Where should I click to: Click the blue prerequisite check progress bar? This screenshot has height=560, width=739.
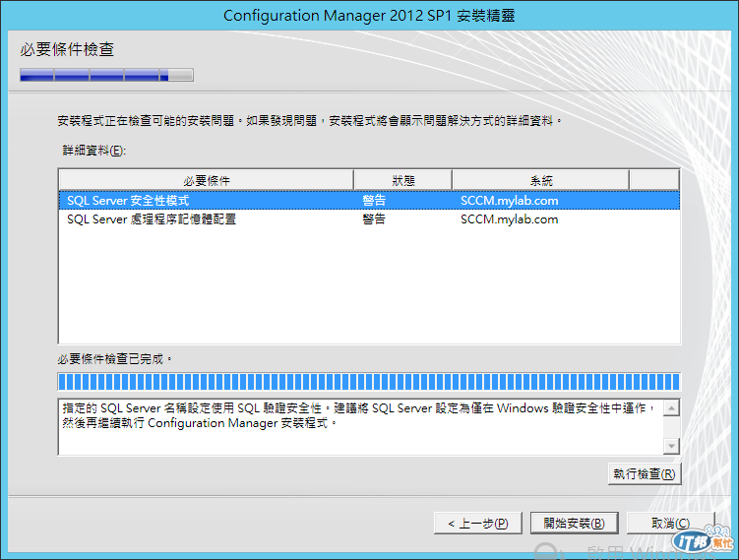click(x=369, y=381)
